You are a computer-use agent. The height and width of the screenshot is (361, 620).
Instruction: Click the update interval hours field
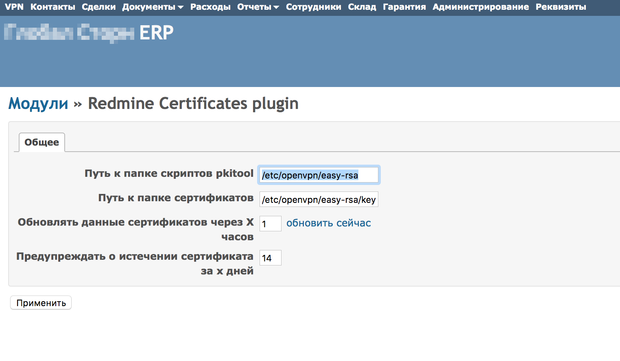(270, 224)
